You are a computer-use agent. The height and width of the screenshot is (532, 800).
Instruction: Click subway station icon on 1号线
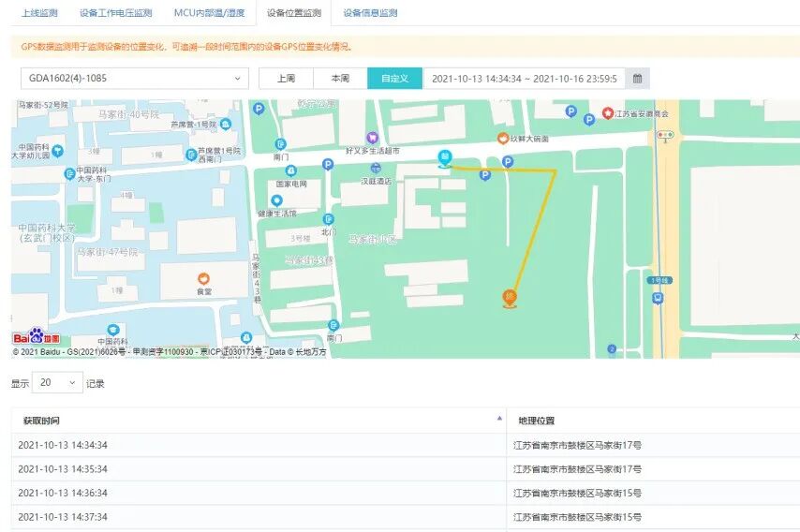click(x=659, y=298)
